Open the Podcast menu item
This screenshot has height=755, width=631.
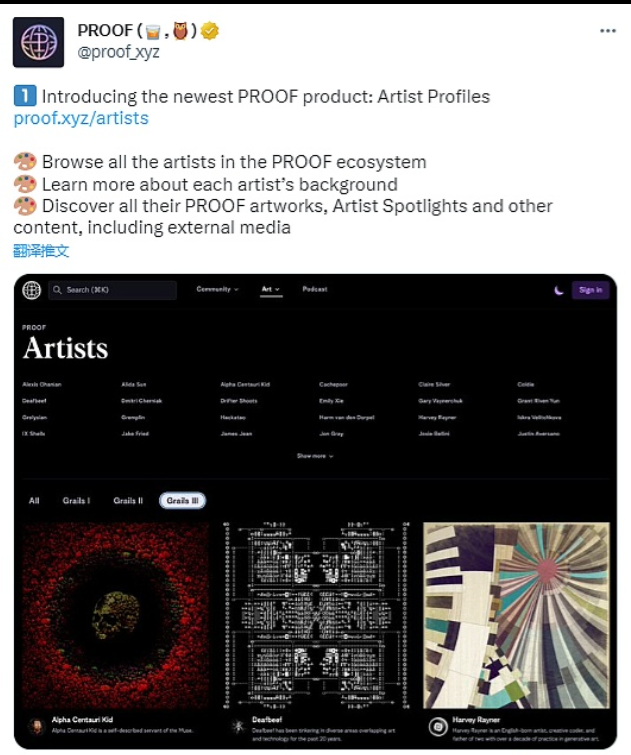(315, 290)
